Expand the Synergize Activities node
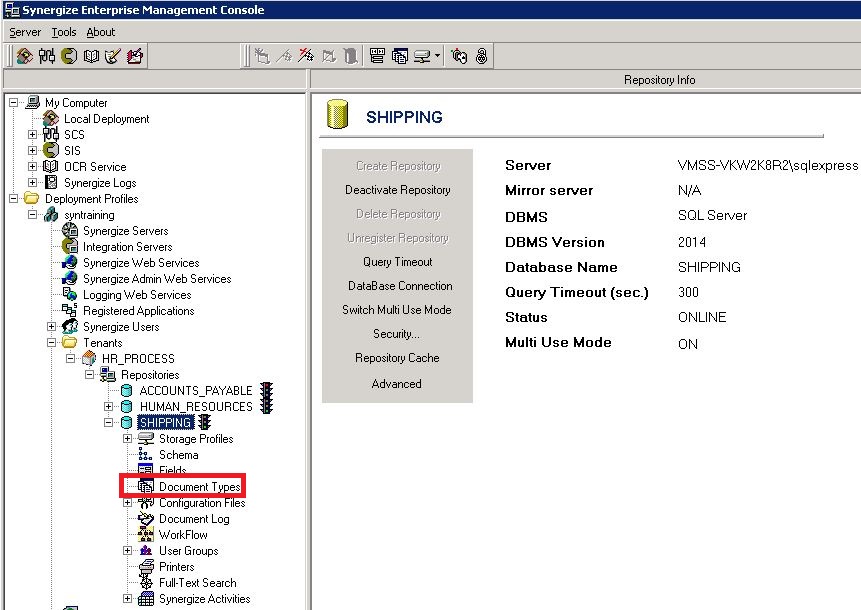The height and width of the screenshot is (610, 861). tap(127, 598)
